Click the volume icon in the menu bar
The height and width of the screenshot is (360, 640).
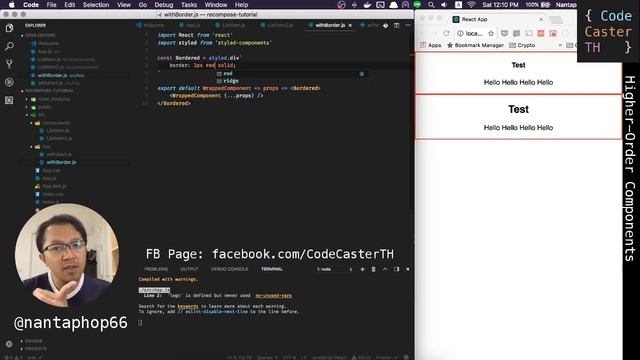tap(444, 5)
